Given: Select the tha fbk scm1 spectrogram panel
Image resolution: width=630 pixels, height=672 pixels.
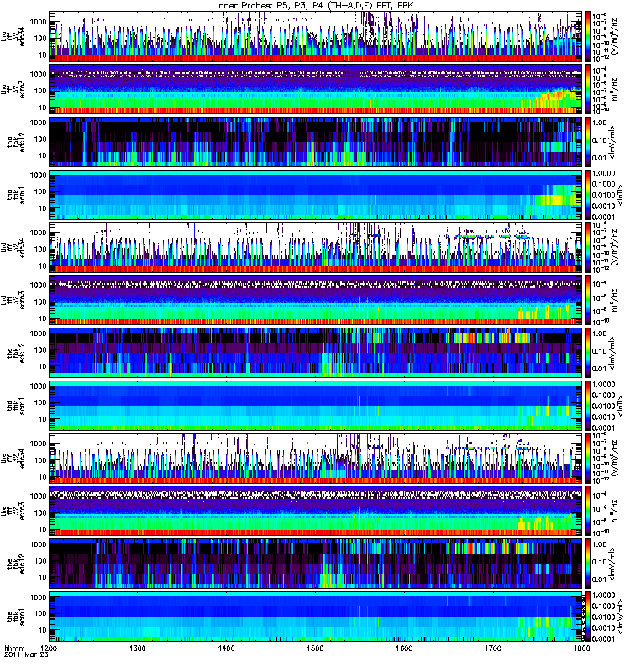Looking at the screenshot, I should pyautogui.click(x=316, y=195).
